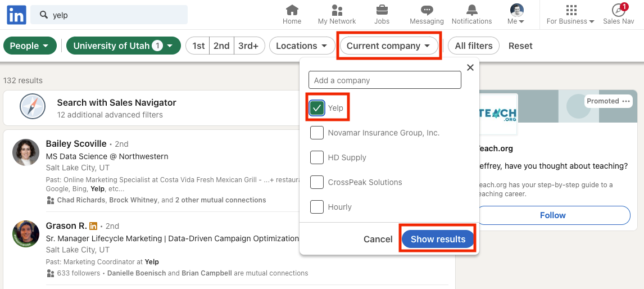Click '12 additional advanced filters' text
The image size is (644, 289).
pyautogui.click(x=110, y=115)
